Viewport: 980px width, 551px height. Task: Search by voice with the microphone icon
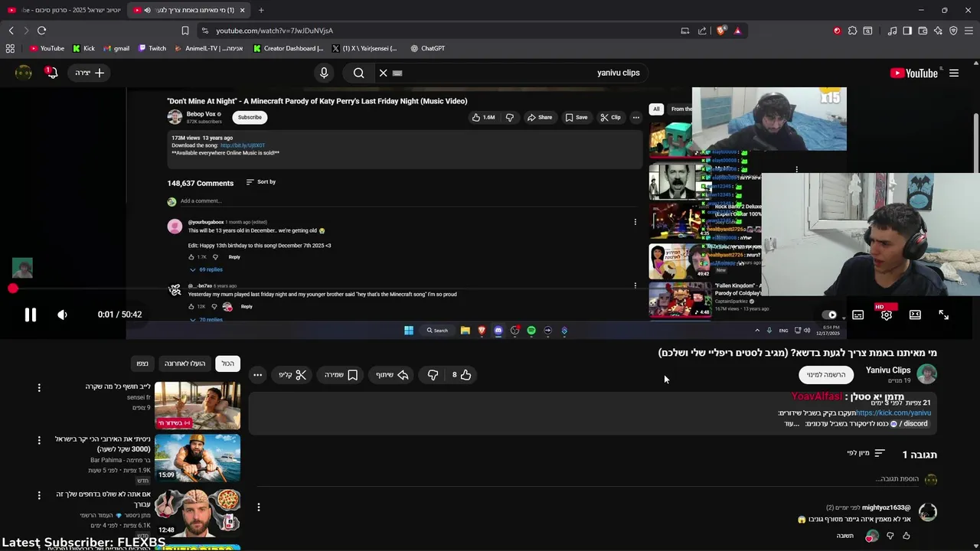pos(324,73)
